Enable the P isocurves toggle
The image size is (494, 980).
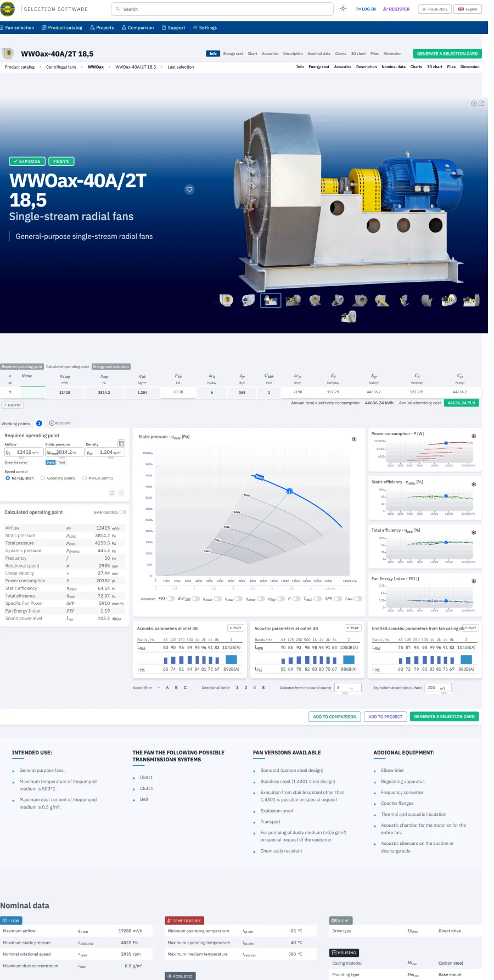[x=297, y=599]
